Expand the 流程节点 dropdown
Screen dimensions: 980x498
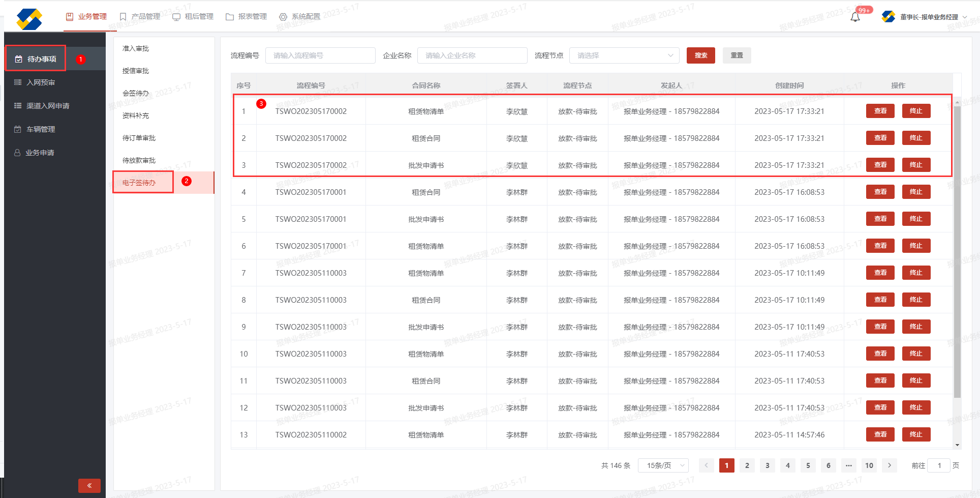pyautogui.click(x=624, y=55)
